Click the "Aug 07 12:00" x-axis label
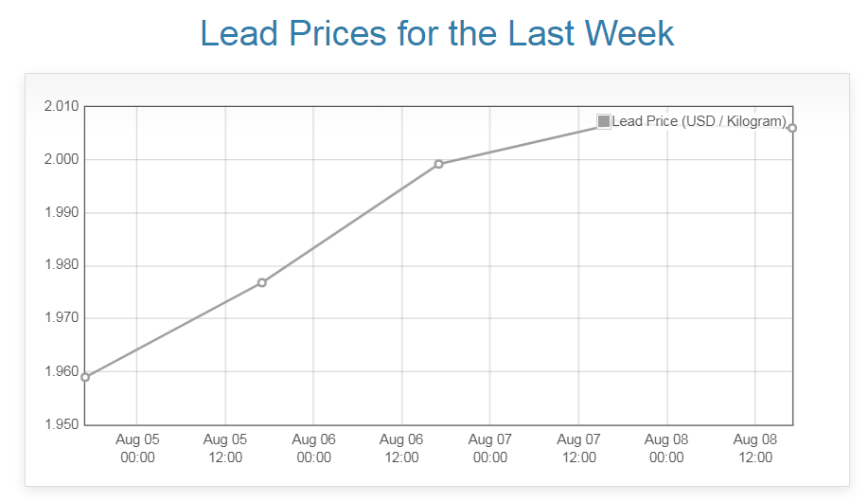 coord(578,448)
